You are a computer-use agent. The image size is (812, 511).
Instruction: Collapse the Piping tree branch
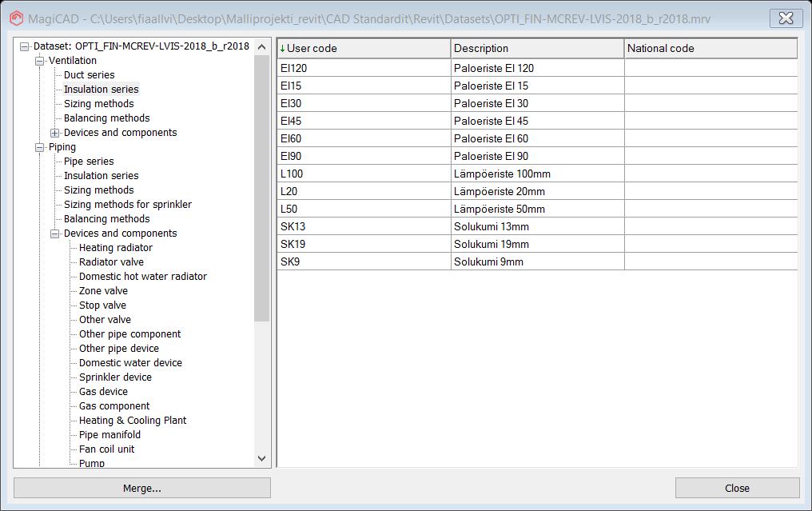[x=39, y=147]
